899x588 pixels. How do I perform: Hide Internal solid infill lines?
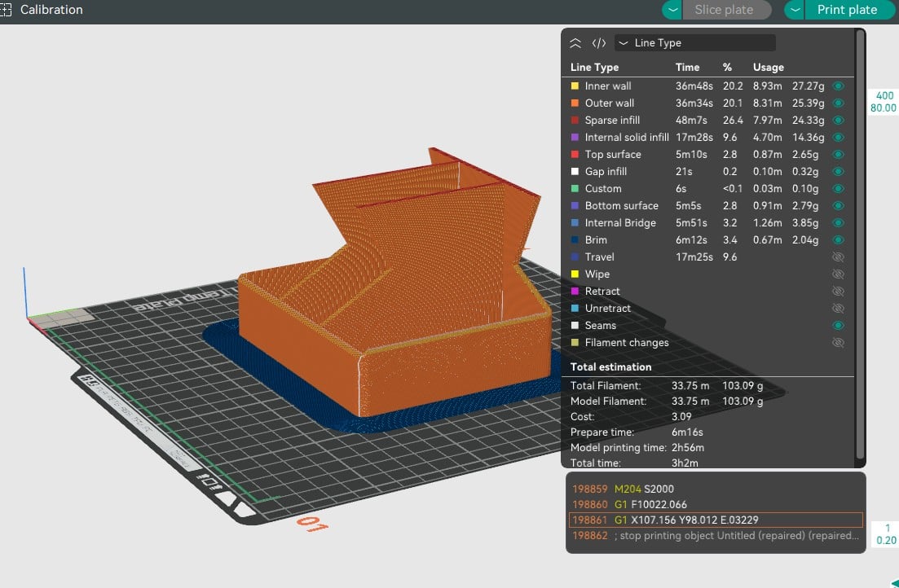[838, 138]
